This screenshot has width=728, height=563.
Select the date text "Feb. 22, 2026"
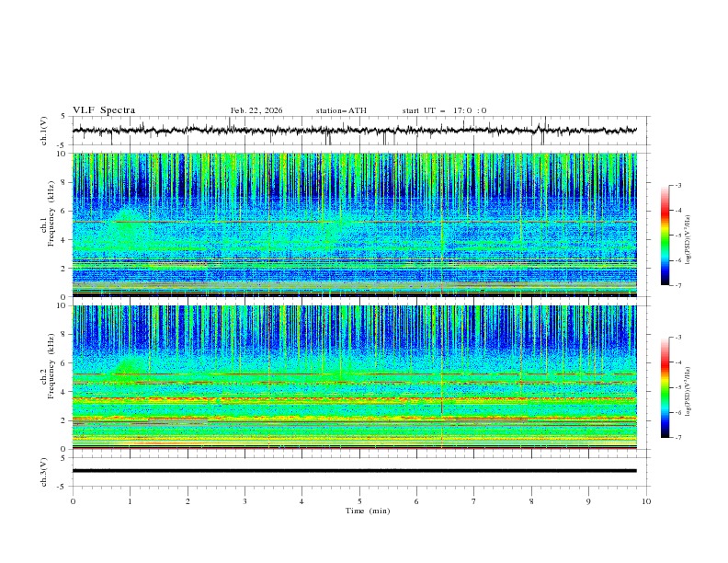[x=256, y=110]
